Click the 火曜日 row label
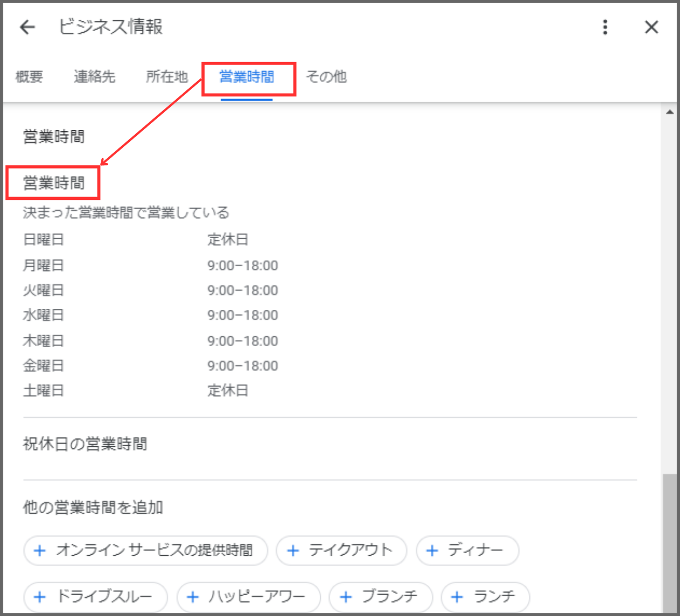This screenshot has height=616, width=680. point(43,290)
